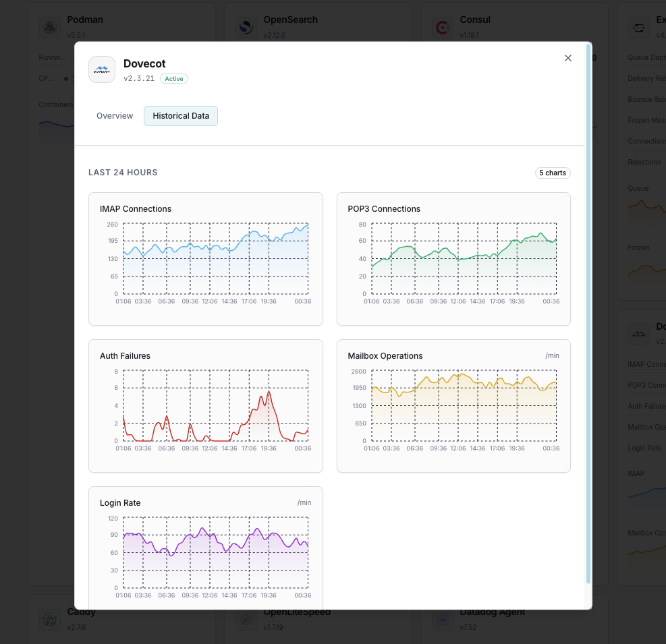Click the OpenLiteSpeed logo icon

[246, 620]
